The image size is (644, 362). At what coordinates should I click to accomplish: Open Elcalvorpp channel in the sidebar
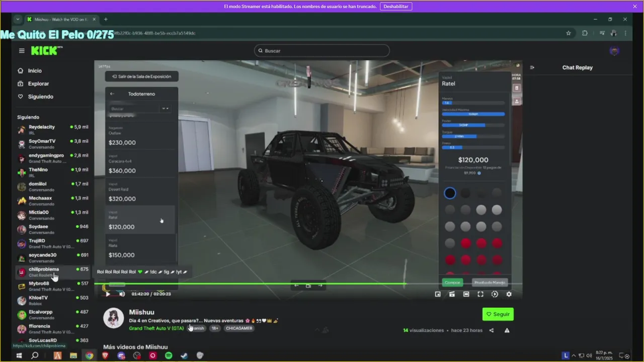coord(52,315)
